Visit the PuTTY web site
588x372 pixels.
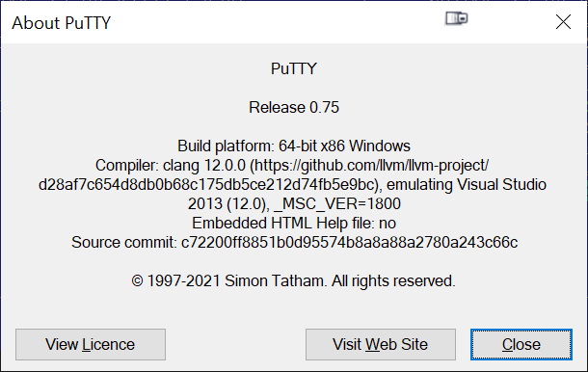pyautogui.click(x=381, y=344)
